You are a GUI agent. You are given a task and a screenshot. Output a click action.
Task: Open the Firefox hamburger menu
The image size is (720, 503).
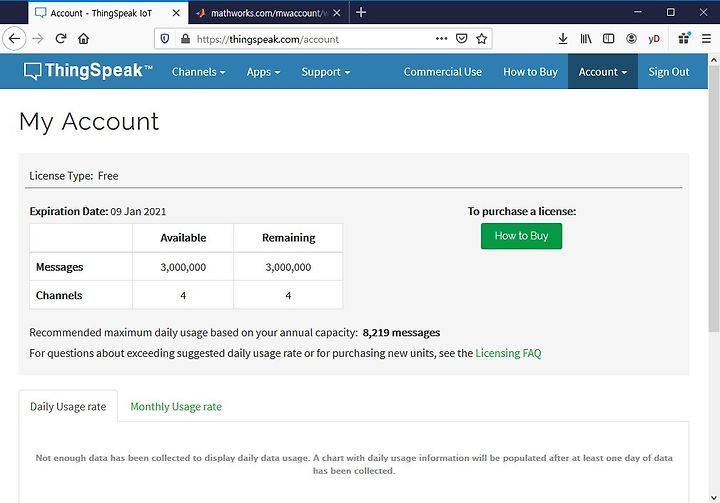point(706,39)
